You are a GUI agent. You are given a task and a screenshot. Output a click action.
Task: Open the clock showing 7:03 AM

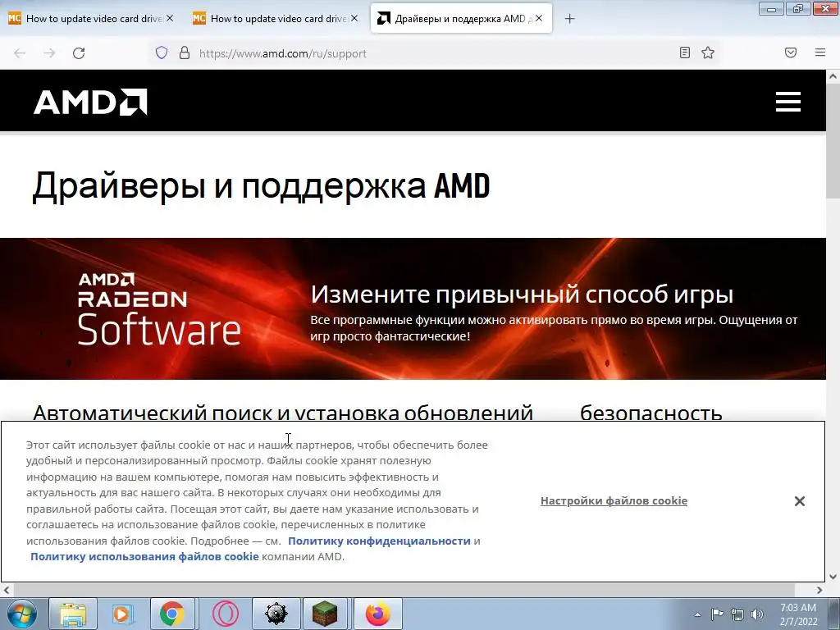tap(798, 614)
